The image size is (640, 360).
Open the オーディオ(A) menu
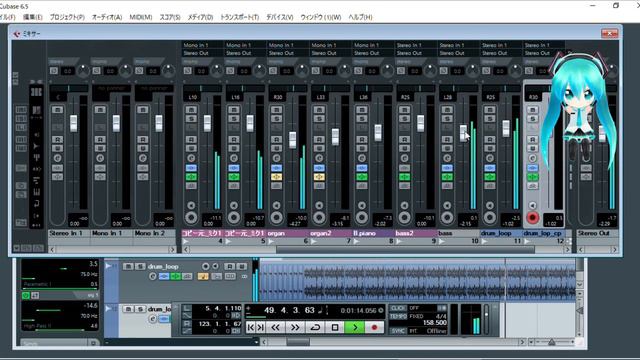[x=107, y=17]
